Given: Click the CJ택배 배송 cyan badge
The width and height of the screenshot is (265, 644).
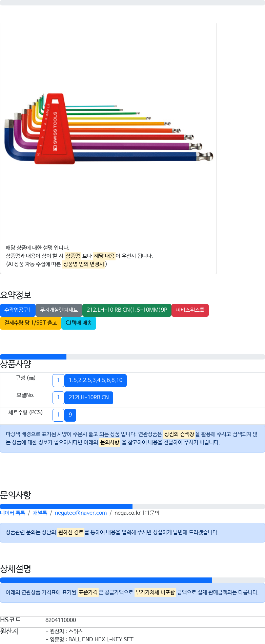Looking at the screenshot, I should (79, 323).
